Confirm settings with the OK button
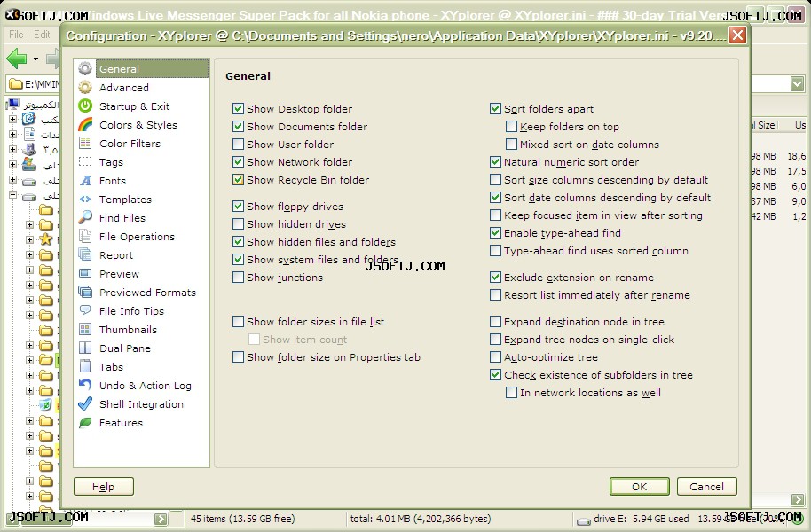Image resolution: width=811 pixels, height=532 pixels. click(x=639, y=487)
